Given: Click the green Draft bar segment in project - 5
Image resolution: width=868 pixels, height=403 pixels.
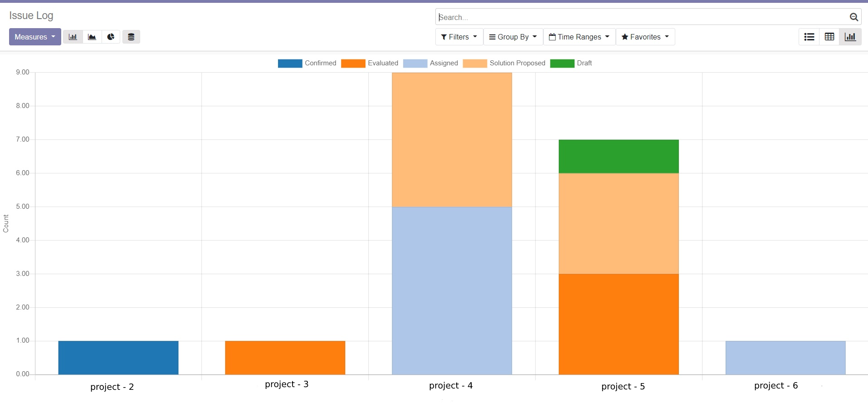Looking at the screenshot, I should (619, 156).
